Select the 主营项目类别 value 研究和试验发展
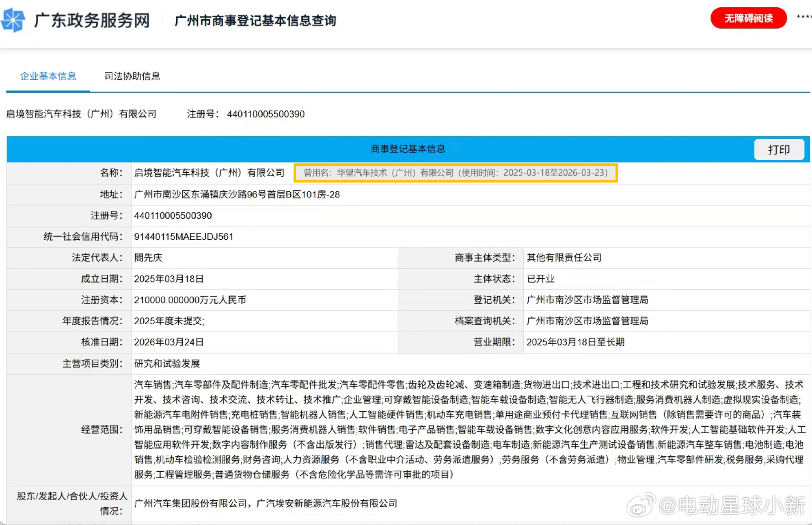This screenshot has width=812, height=525. 167,363
